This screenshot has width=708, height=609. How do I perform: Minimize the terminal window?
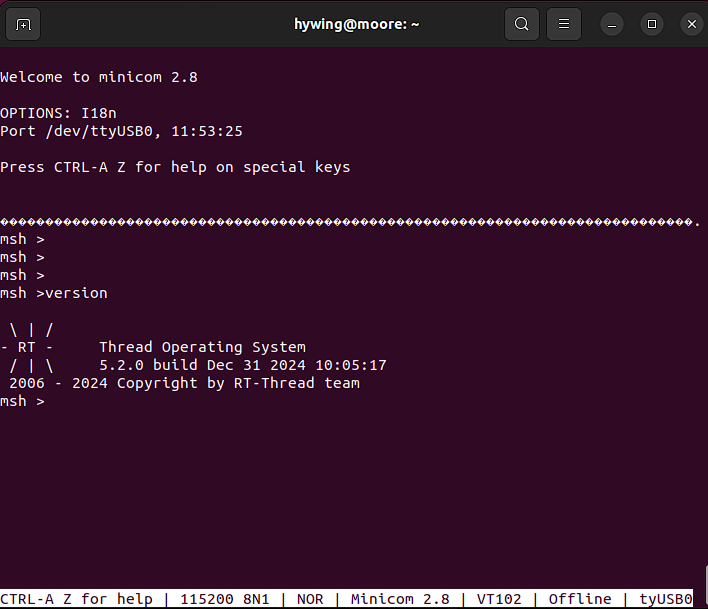click(x=613, y=24)
